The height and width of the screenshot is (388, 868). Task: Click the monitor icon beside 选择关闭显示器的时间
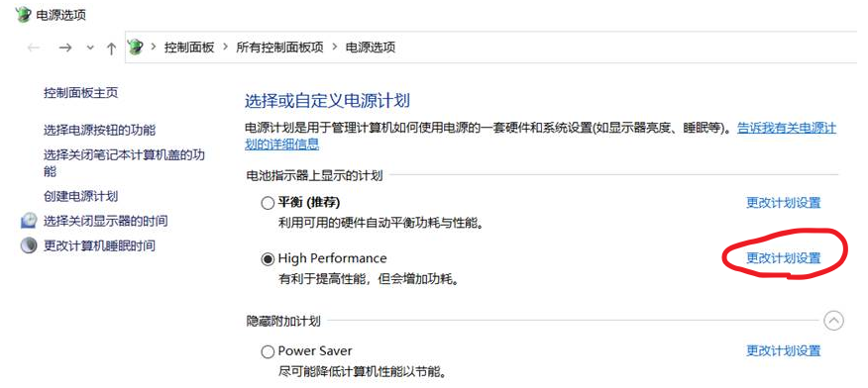(29, 221)
